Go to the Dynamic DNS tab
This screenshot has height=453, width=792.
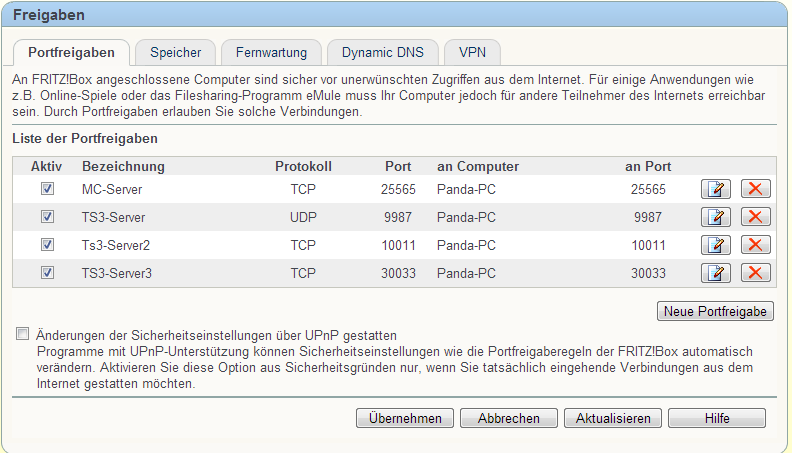pyautogui.click(x=383, y=53)
